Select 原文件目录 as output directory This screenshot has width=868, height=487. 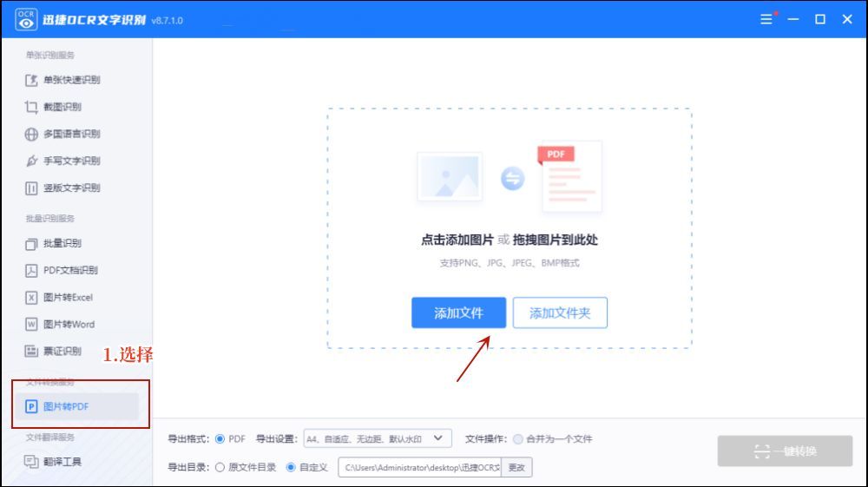[220, 467]
